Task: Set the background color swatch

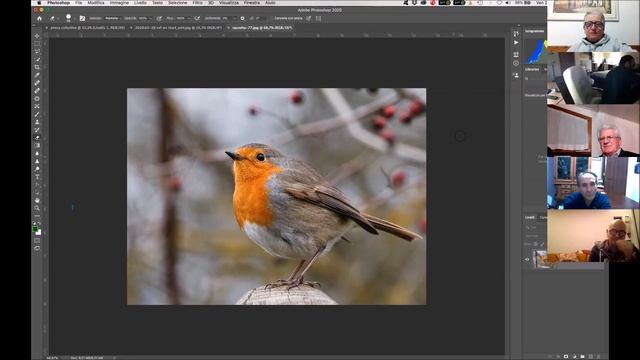Action: 39,233
